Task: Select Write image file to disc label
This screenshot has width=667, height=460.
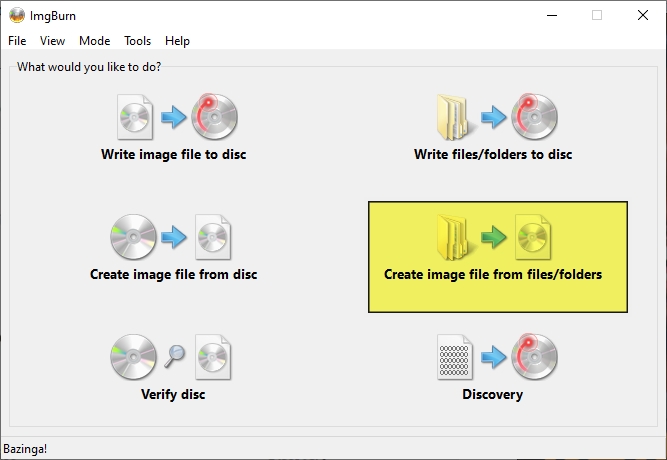Action: (174, 154)
